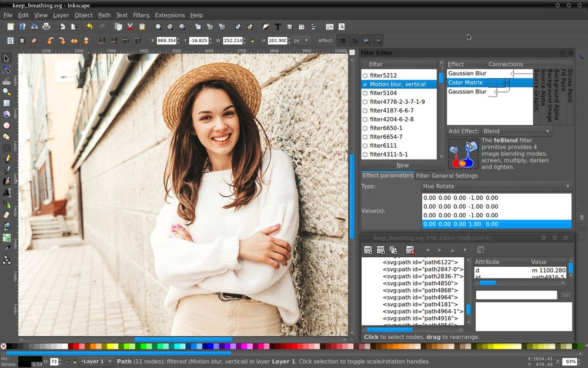Select the Spiral tool
588x368 pixels.
click(6, 148)
